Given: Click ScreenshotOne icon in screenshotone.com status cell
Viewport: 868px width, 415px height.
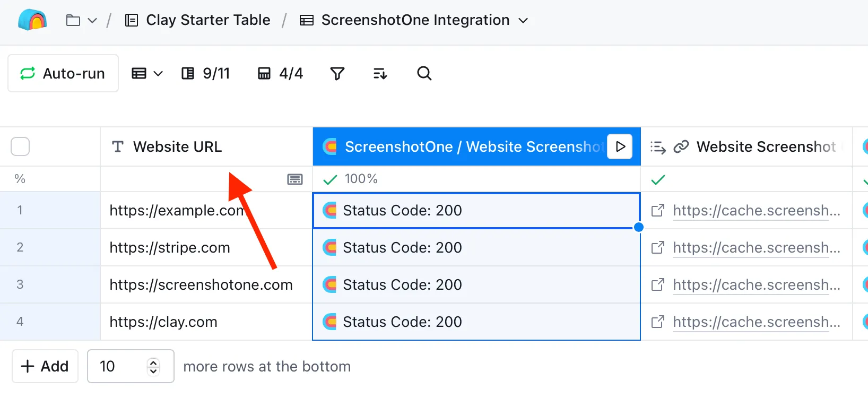Looking at the screenshot, I should [x=330, y=285].
